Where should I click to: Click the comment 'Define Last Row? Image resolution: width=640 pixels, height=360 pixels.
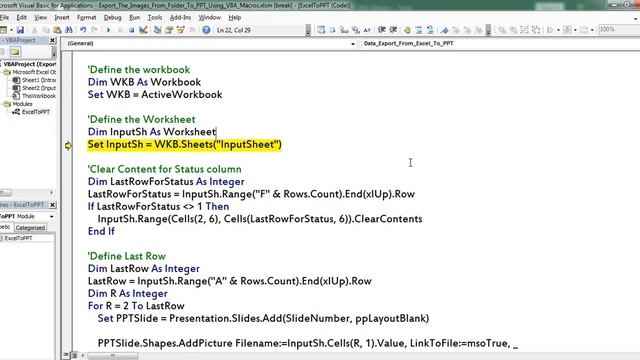click(127, 256)
